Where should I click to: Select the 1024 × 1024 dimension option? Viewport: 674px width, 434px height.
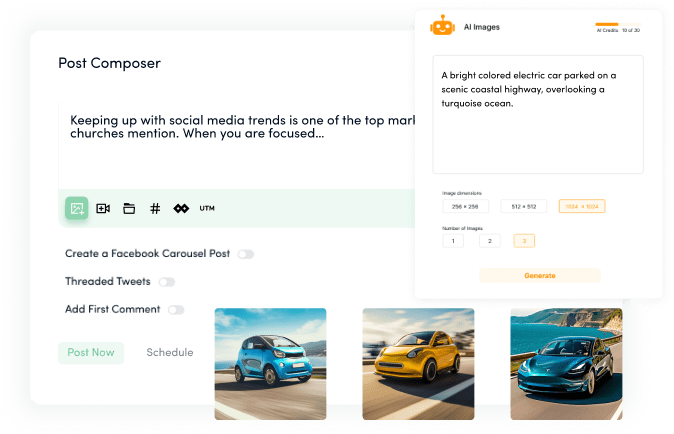pyautogui.click(x=582, y=207)
